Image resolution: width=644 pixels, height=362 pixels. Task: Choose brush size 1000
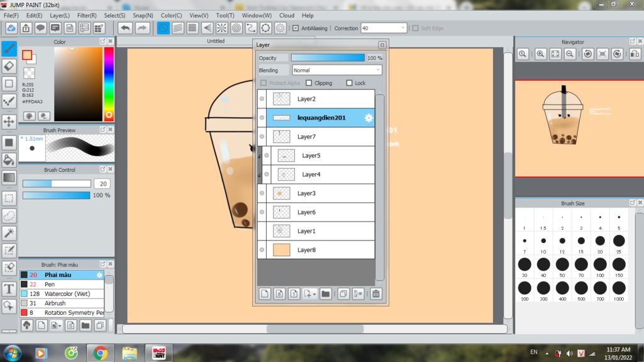point(619,290)
